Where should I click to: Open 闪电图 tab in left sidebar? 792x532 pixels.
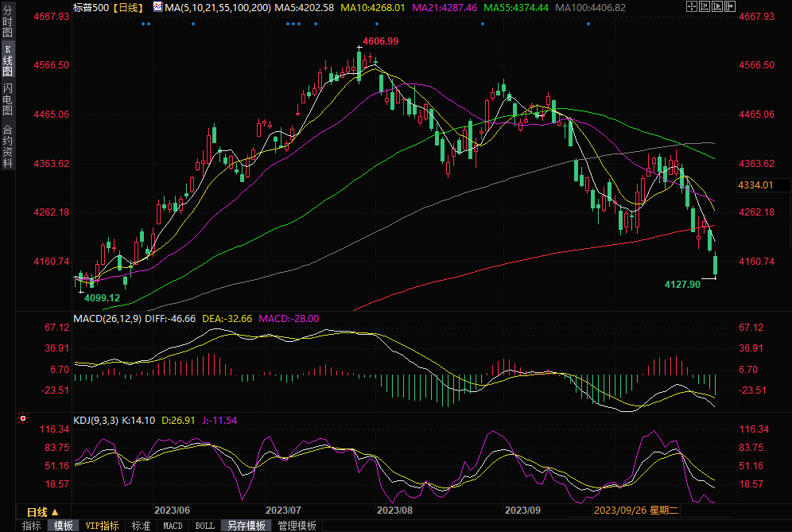[7, 99]
